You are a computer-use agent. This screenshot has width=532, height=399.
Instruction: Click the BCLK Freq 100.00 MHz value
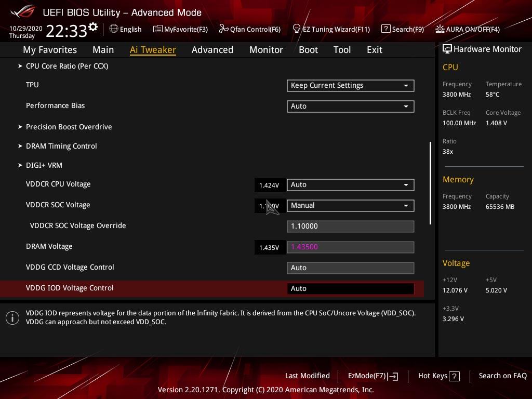(459, 123)
